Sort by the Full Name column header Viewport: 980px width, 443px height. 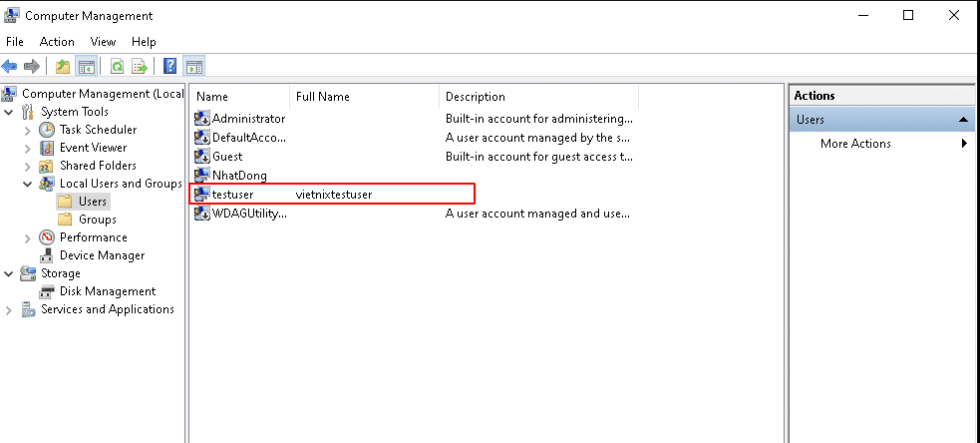[364, 97]
